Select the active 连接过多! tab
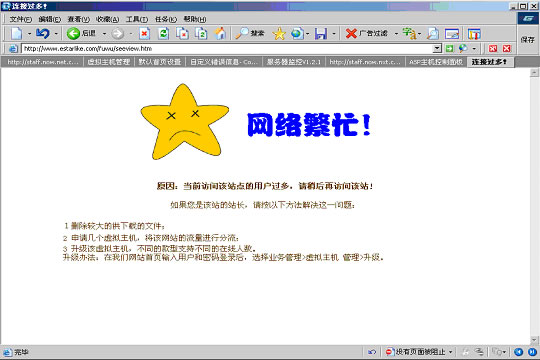Image resolution: width=540 pixels, height=360 pixels. click(x=490, y=62)
